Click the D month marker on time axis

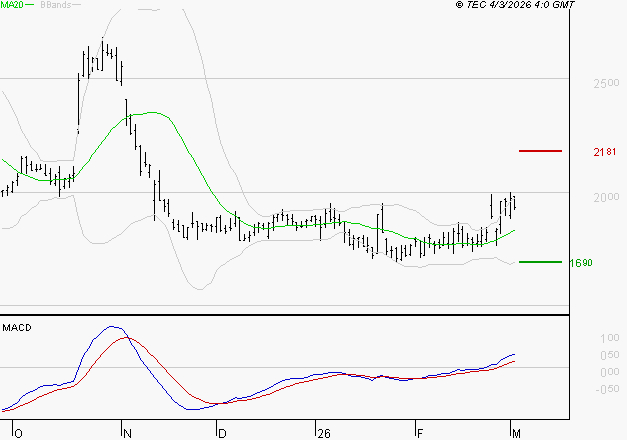[222, 434]
